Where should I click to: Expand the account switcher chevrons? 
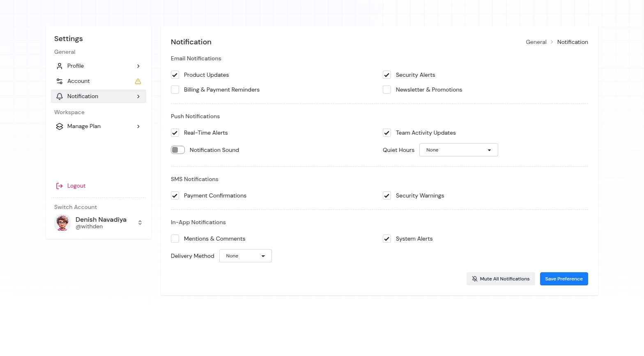[140, 223]
